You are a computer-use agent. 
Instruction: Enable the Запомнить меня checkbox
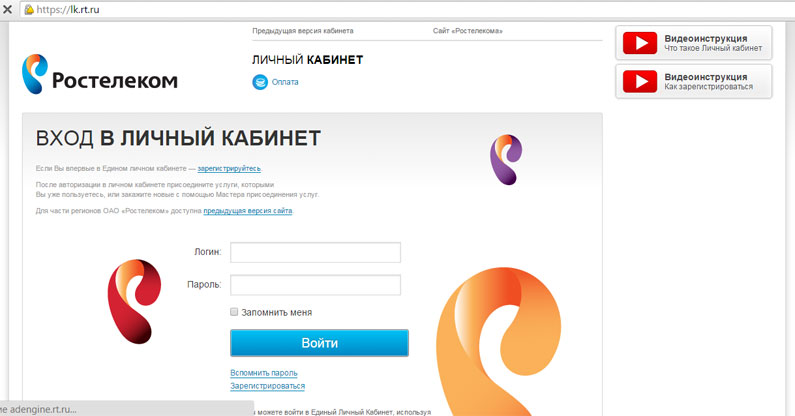234,312
